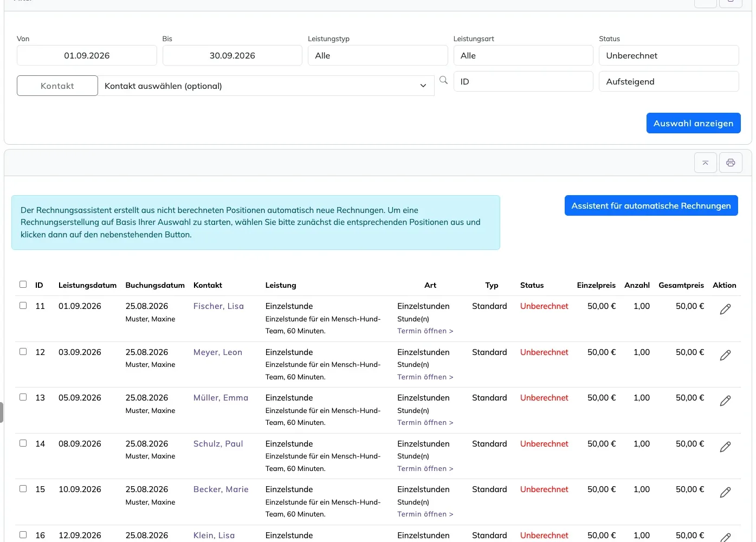Open the Leistungstyp dropdown
Image resolution: width=756 pixels, height=542 pixels.
378,55
